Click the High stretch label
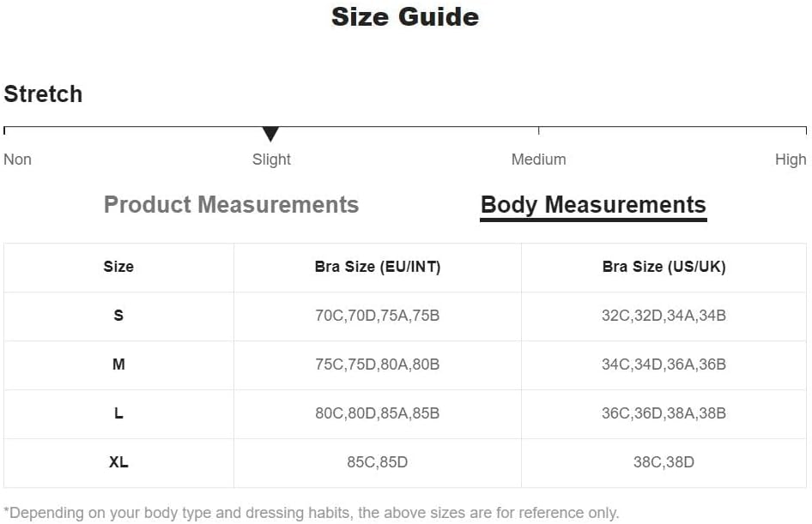The height and width of the screenshot is (524, 812). 791,160
